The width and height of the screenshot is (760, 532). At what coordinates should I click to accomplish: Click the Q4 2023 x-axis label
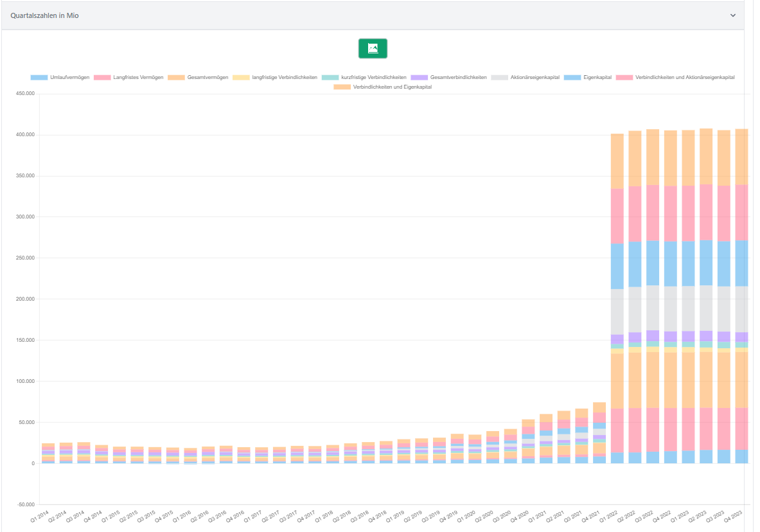coord(734,517)
